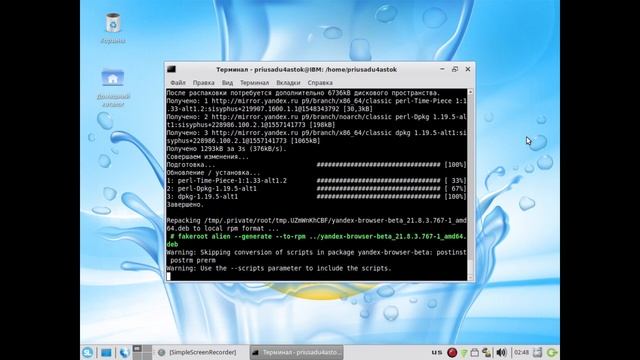
Task: Click the package tray icon
Action: coord(475,352)
